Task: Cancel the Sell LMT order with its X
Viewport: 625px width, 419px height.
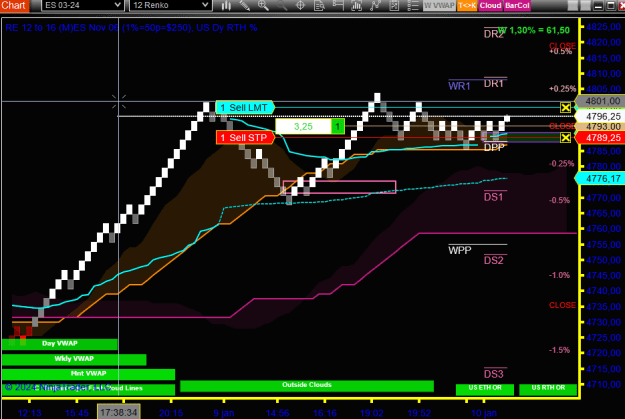Action: [565, 107]
